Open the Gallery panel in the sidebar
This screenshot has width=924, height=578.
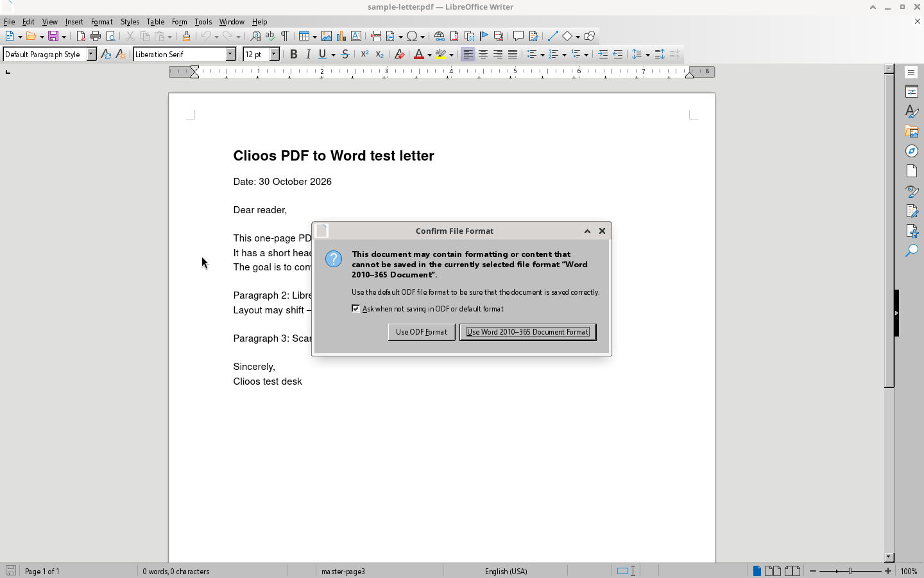point(912,131)
